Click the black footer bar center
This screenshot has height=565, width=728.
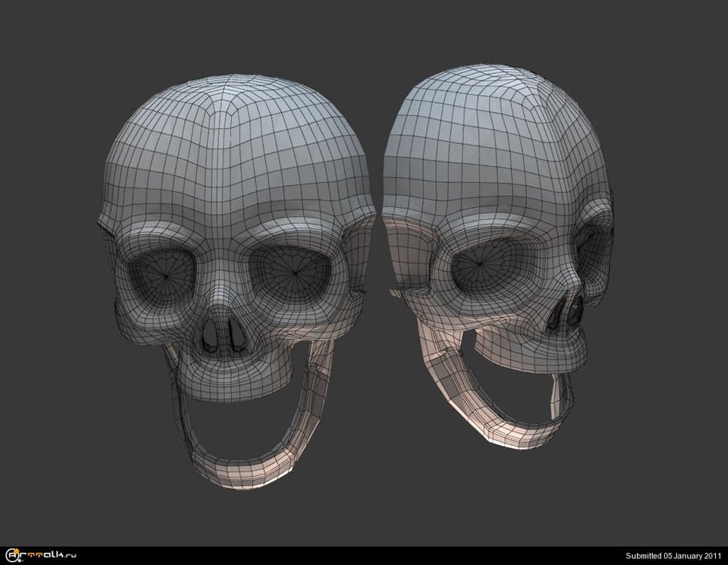click(364, 556)
